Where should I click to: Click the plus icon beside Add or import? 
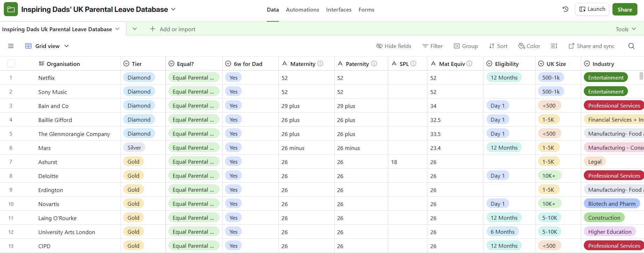pos(153,29)
